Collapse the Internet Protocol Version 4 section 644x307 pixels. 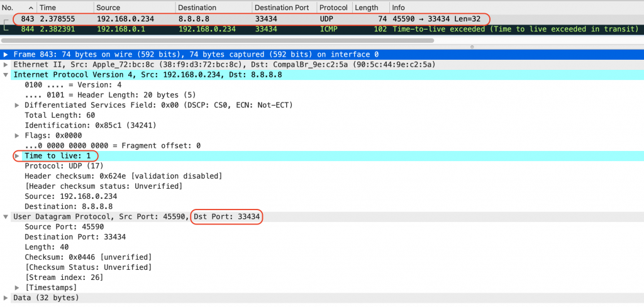click(6, 75)
